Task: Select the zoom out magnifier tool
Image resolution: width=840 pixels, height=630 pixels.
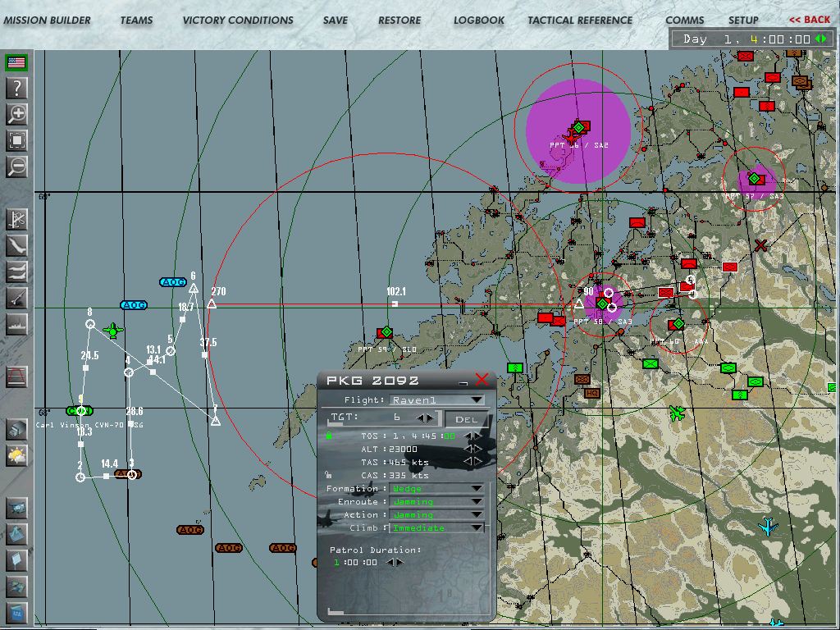Action: click(16, 167)
